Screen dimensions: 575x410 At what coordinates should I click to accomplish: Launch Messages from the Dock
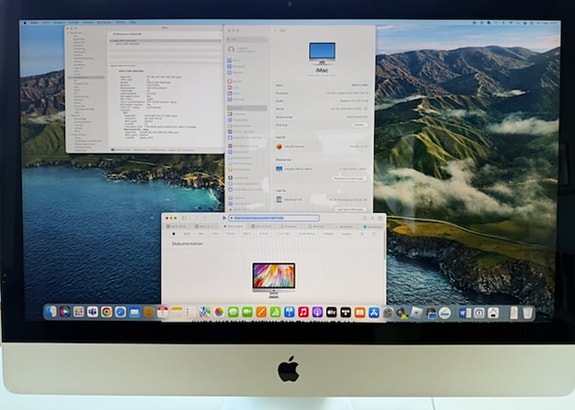tap(233, 312)
